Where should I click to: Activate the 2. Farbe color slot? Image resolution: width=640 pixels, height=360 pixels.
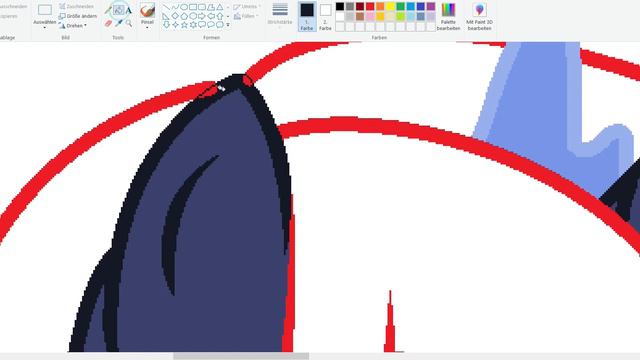point(325,16)
